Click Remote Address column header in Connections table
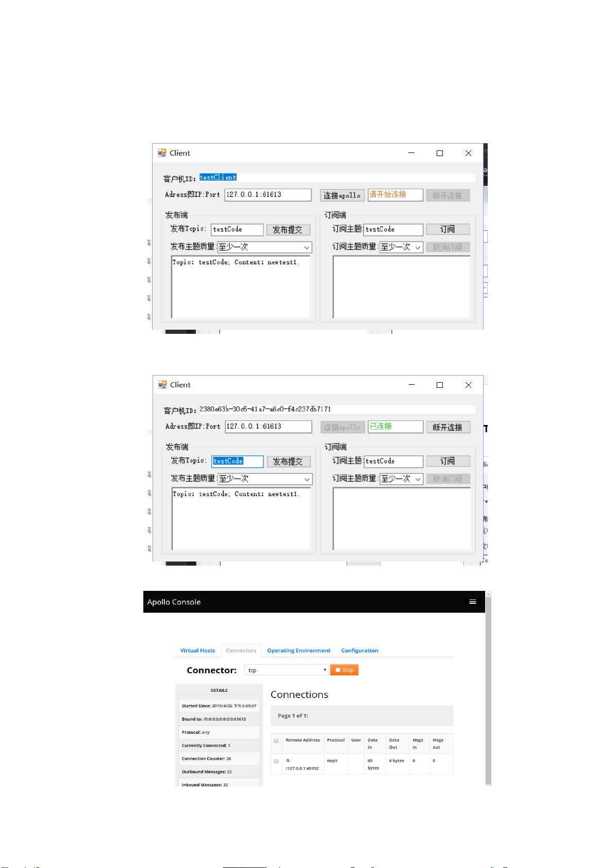Viewport: 614px width, 868px height. (x=303, y=743)
